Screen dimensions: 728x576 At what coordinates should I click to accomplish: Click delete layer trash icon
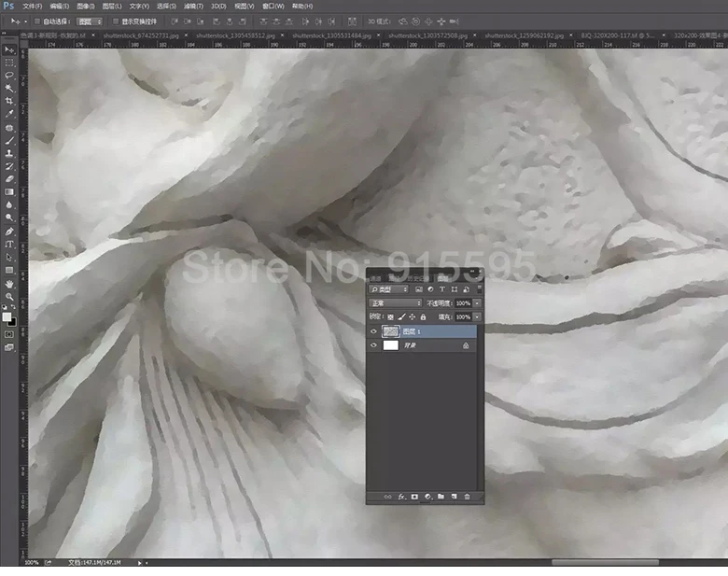(x=467, y=497)
